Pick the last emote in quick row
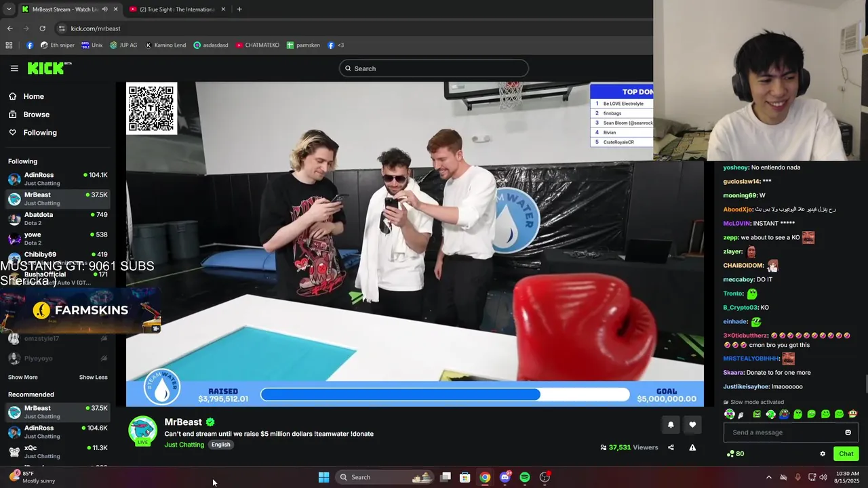Viewport: 868px width, 488px height. tap(852, 414)
